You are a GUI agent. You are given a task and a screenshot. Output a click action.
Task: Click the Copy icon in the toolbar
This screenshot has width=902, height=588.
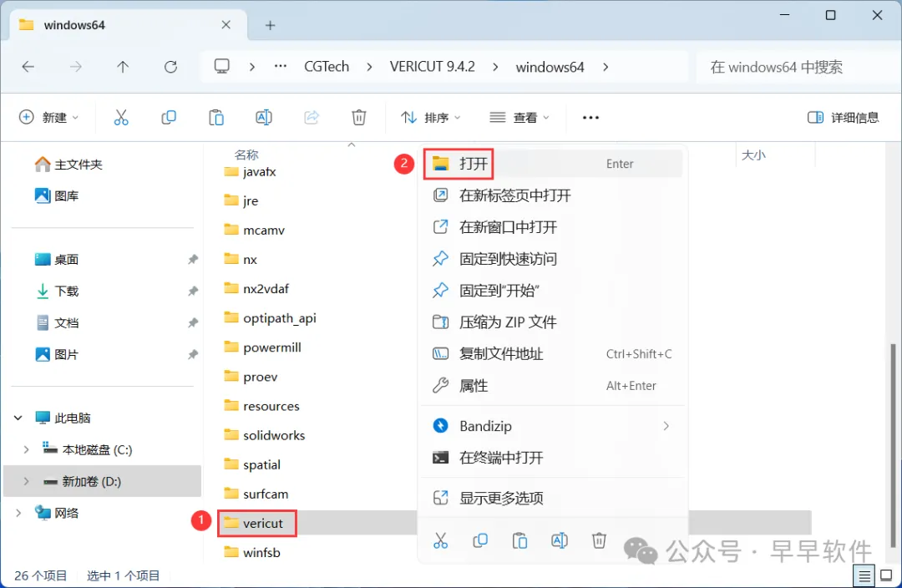pos(169,118)
